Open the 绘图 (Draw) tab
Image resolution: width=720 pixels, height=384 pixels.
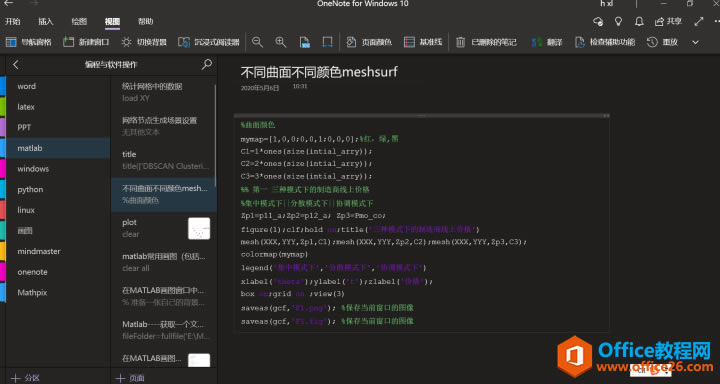point(79,21)
